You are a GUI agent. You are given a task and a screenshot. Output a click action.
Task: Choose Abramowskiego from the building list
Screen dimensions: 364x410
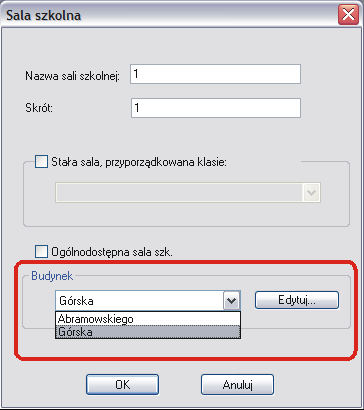tap(148, 319)
